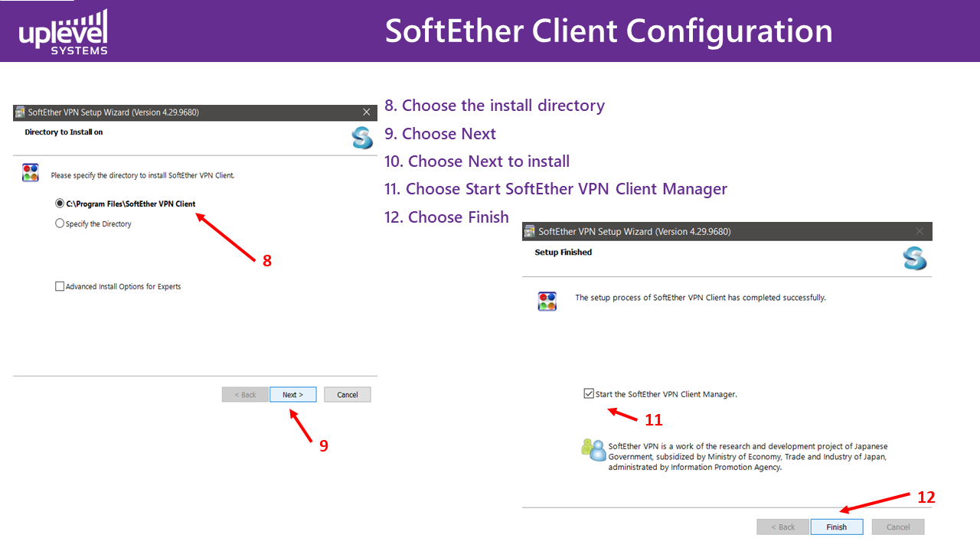Click 'Please specify the directory to install' text
This screenshot has width=980, height=551.
142,175
